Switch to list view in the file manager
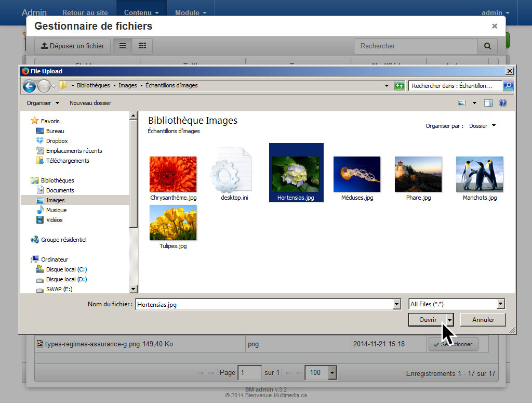This screenshot has width=532, height=403. click(x=123, y=46)
